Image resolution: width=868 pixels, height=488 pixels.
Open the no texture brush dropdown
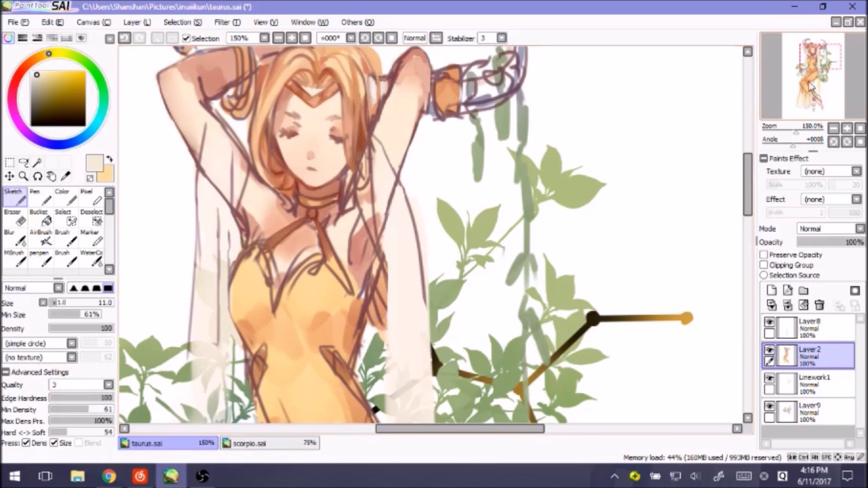[39, 357]
